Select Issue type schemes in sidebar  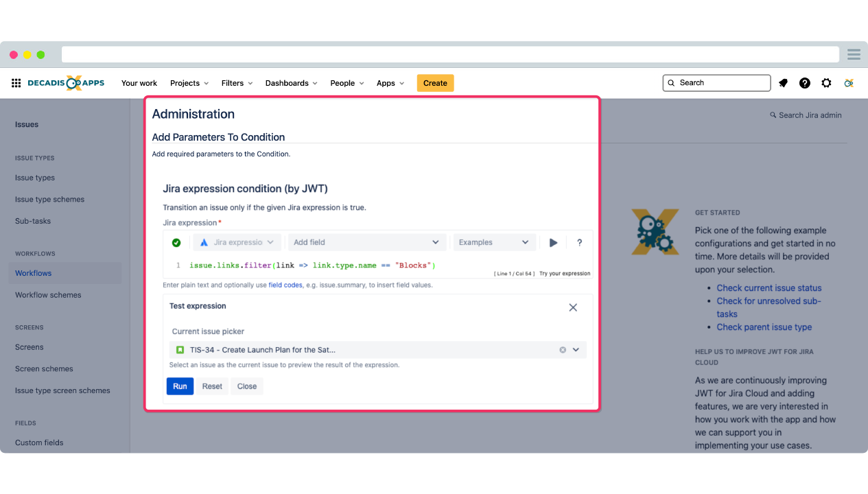tap(49, 200)
